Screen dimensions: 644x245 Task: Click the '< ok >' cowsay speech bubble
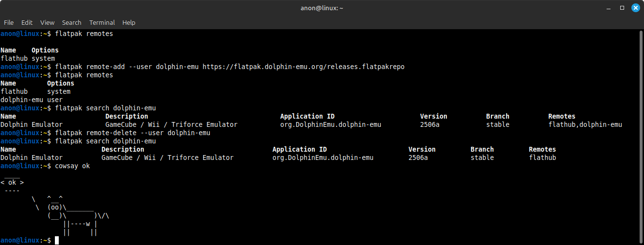point(12,183)
